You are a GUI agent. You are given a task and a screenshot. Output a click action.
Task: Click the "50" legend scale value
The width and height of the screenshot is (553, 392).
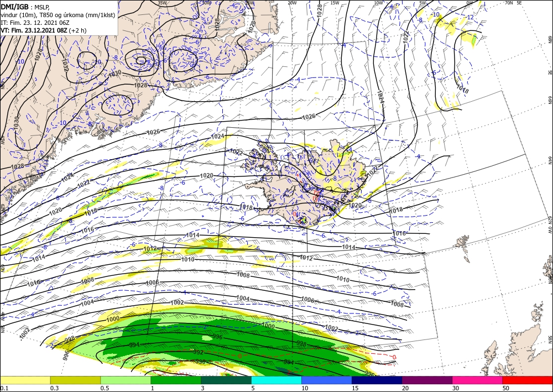pyautogui.click(x=505, y=388)
